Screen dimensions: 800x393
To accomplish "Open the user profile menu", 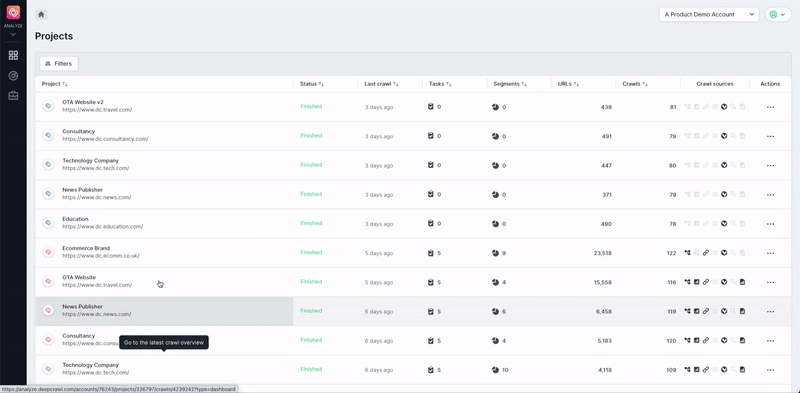I will [x=778, y=14].
